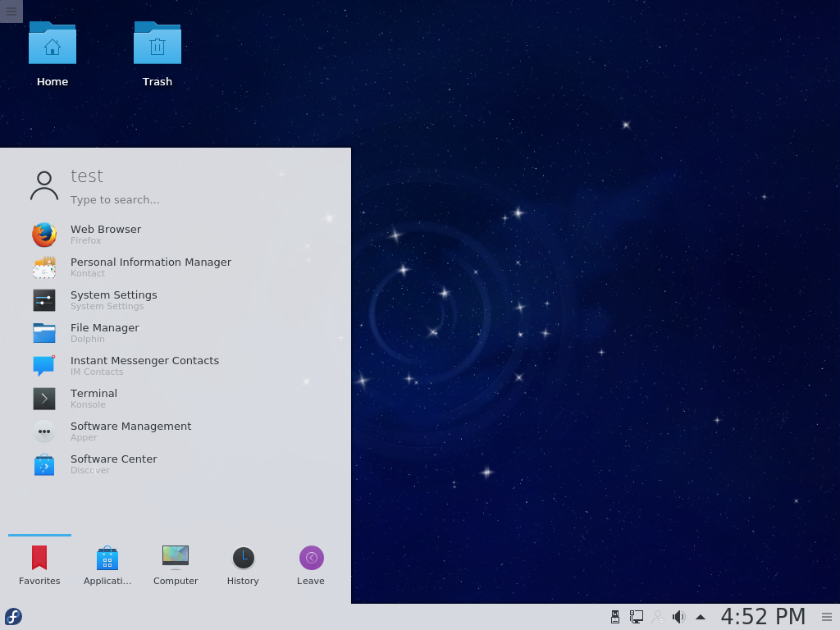Click the removable device notifier tray icon
Image resolution: width=840 pixels, height=630 pixels.
click(x=615, y=617)
